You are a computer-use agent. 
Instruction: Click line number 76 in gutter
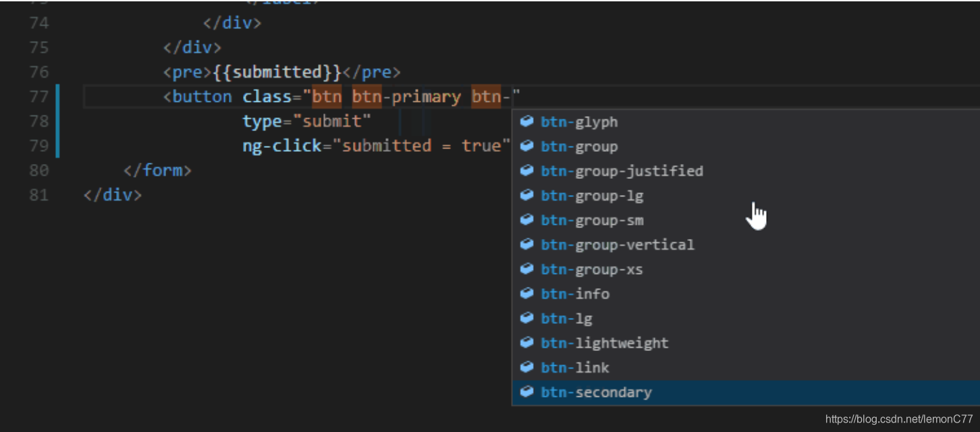pos(39,72)
